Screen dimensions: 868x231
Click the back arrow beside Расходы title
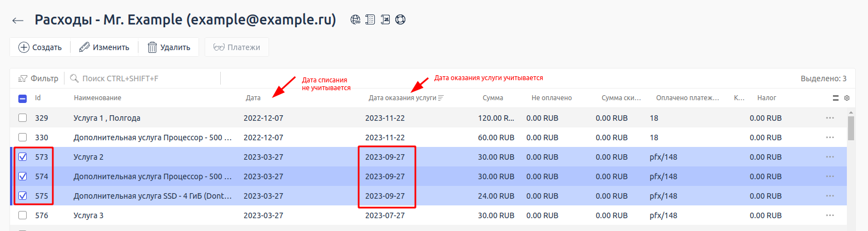pyautogui.click(x=18, y=20)
